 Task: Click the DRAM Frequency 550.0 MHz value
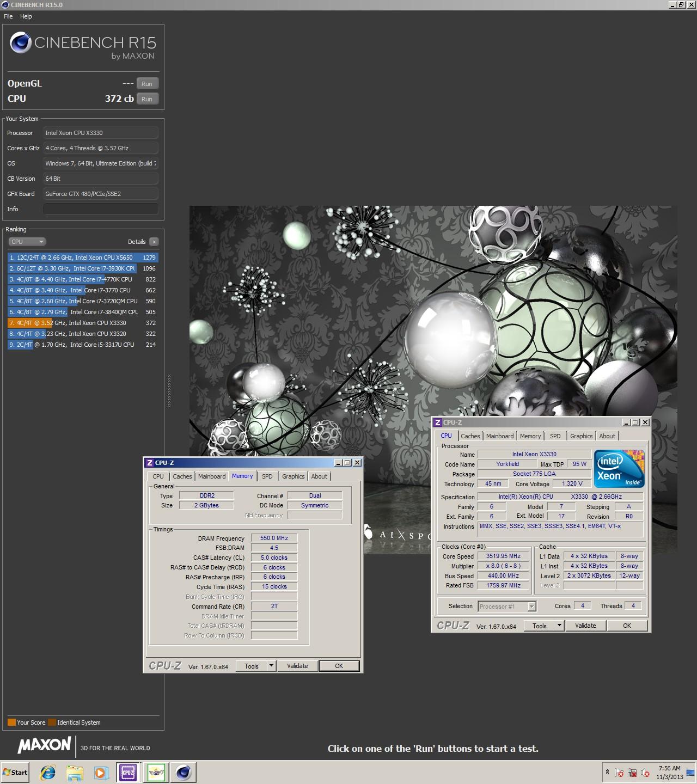274,538
